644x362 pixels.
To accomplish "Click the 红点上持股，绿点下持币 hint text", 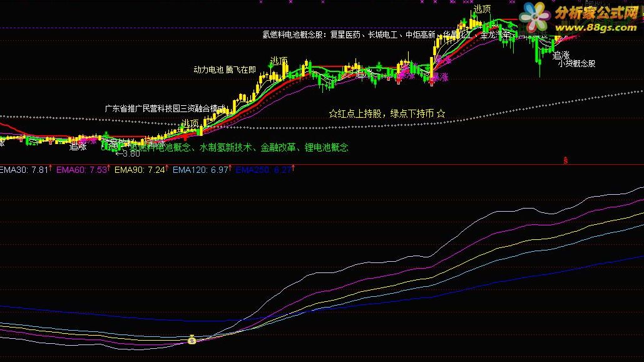I will point(387,113).
